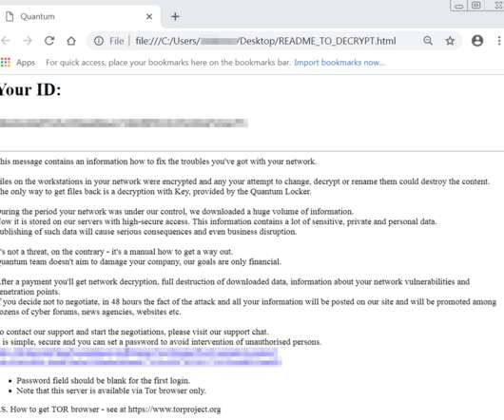View site information via the info icon
This screenshot has height=420, width=504.
[99, 41]
